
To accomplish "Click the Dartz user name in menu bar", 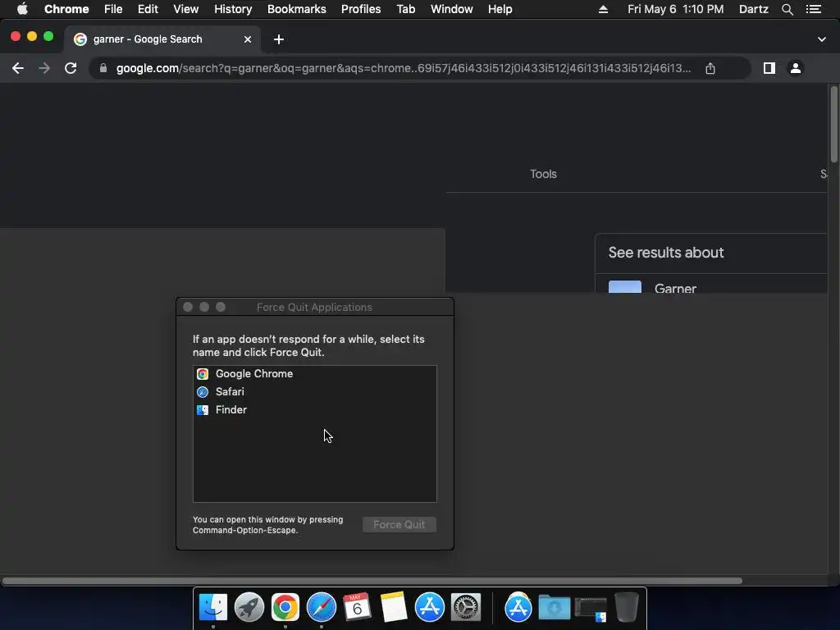I will [x=754, y=9].
